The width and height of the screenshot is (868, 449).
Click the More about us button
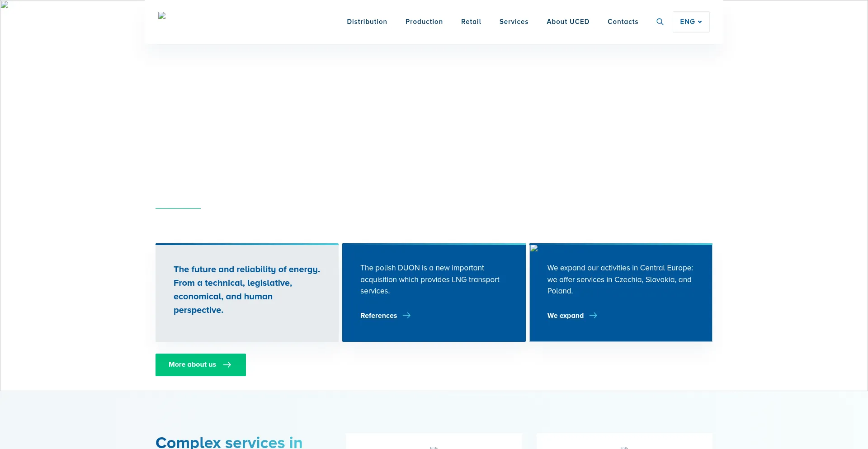(x=200, y=365)
